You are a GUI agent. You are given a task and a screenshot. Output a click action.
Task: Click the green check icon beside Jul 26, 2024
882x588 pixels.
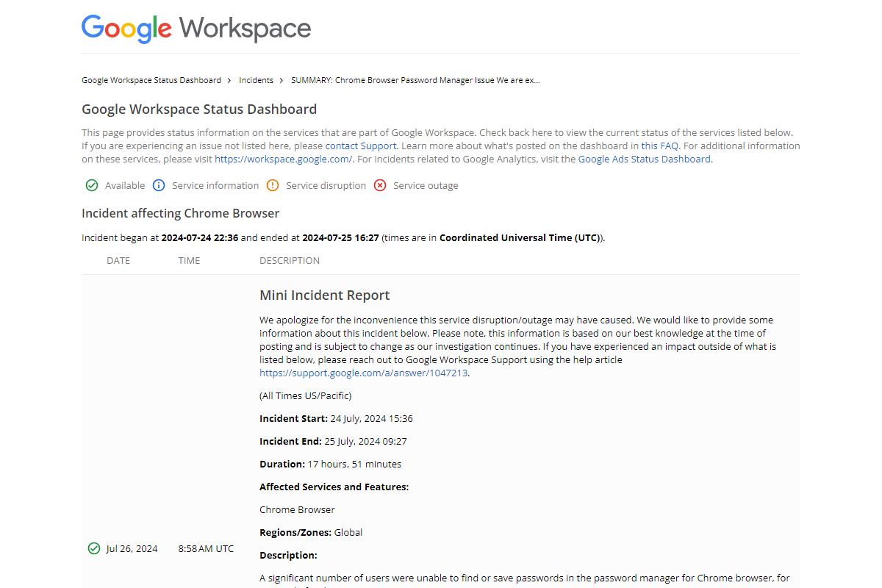tap(94, 548)
